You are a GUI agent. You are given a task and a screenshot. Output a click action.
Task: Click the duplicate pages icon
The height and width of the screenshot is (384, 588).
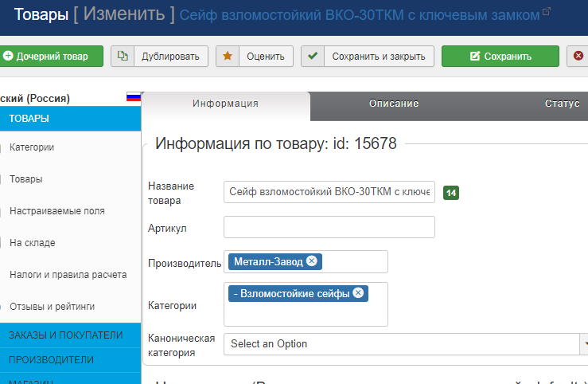[x=123, y=56]
